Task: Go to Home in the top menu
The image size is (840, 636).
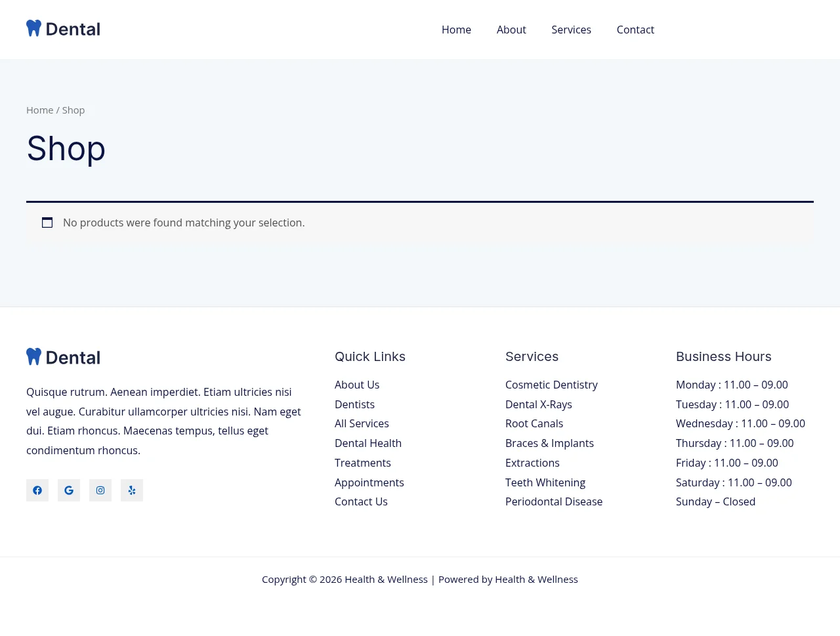Action: 456,30
